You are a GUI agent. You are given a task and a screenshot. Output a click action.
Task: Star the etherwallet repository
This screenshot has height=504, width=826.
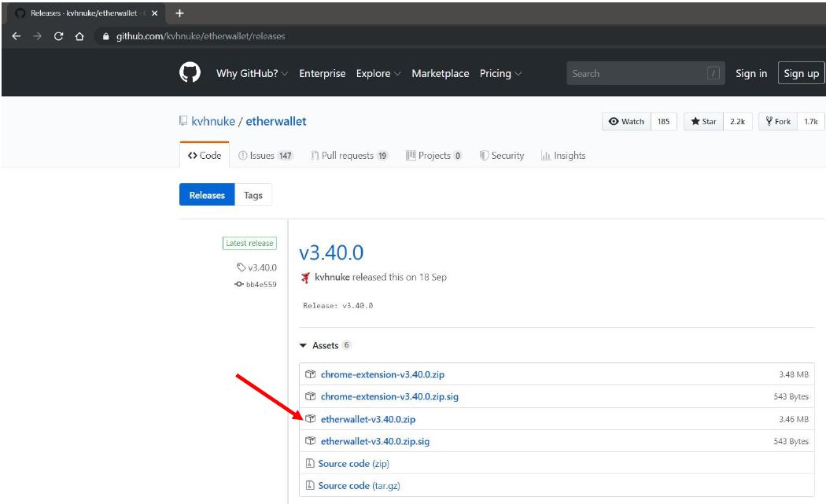[703, 121]
